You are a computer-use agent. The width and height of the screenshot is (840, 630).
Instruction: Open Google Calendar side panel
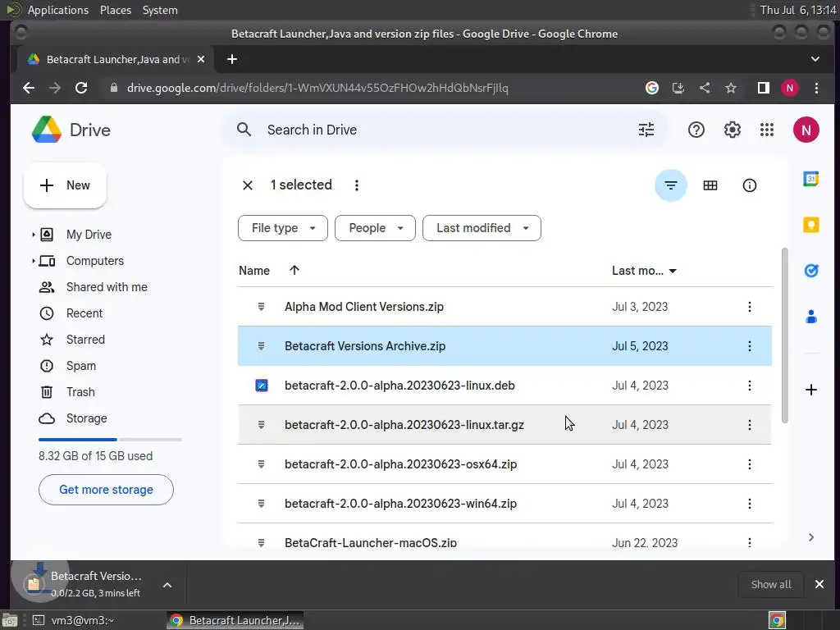pyautogui.click(x=811, y=178)
